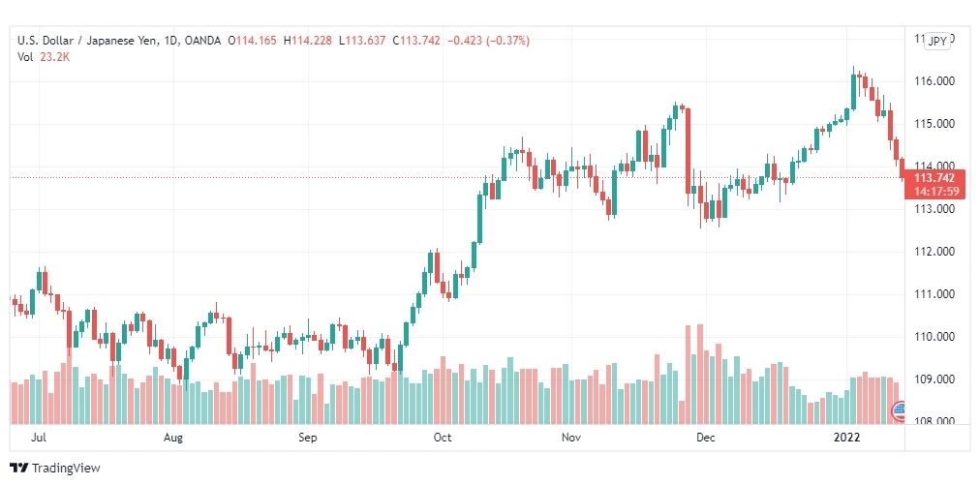
Task: Click the Oct marker on time axis
Action: (443, 438)
